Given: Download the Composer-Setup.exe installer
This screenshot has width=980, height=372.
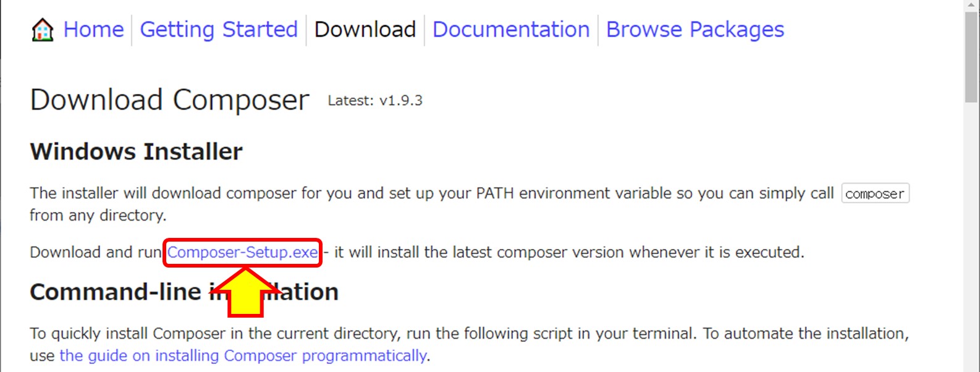Looking at the screenshot, I should (x=242, y=252).
